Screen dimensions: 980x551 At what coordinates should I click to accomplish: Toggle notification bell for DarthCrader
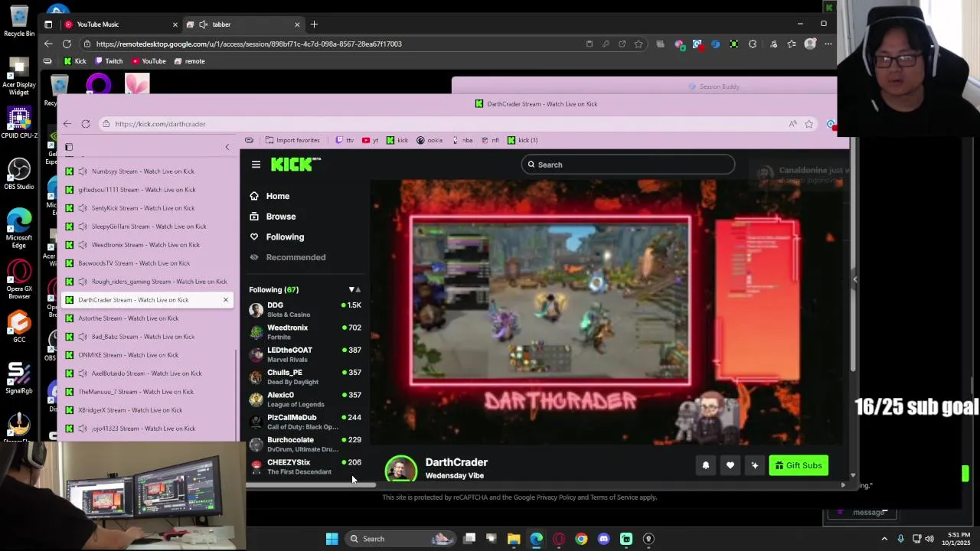tap(706, 465)
